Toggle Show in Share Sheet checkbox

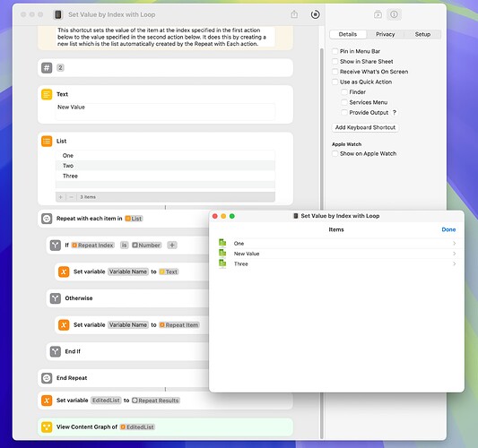pyautogui.click(x=335, y=62)
